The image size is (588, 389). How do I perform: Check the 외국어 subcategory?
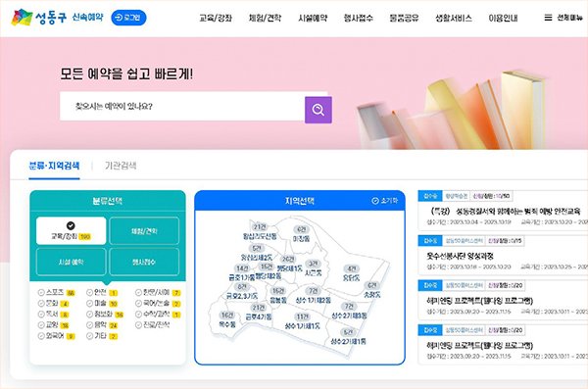56,336
